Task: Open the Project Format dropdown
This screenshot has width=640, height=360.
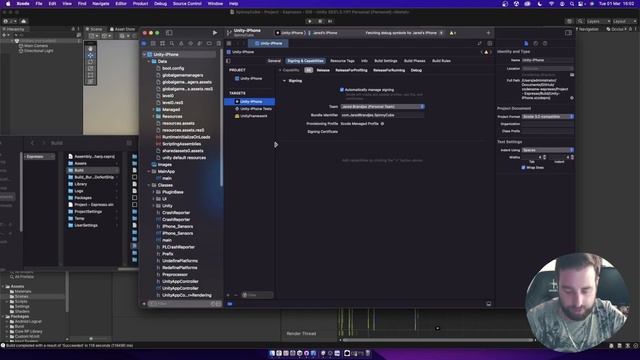Action: point(548,117)
